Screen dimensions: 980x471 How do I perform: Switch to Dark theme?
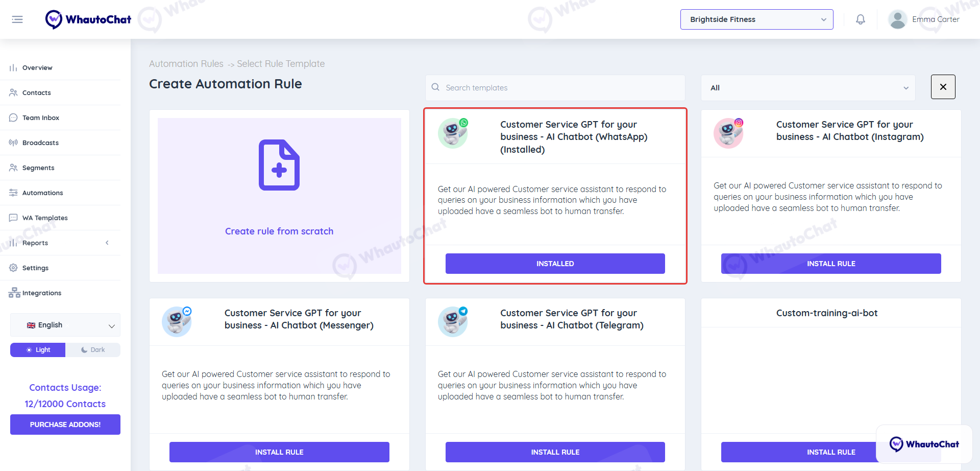[93, 350]
